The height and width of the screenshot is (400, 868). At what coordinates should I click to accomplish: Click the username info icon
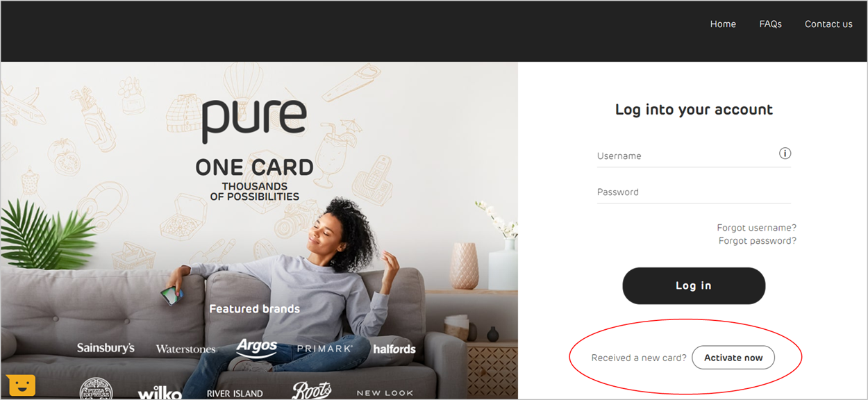785,153
